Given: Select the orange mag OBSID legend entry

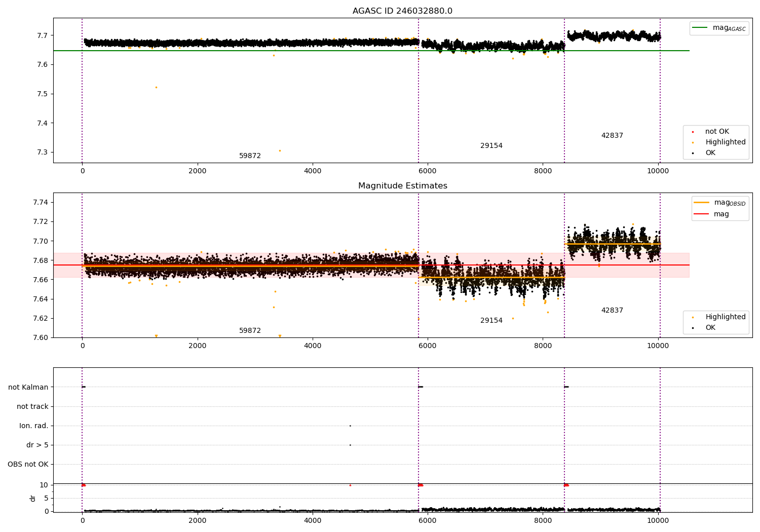Looking at the screenshot, I should click(x=720, y=203).
